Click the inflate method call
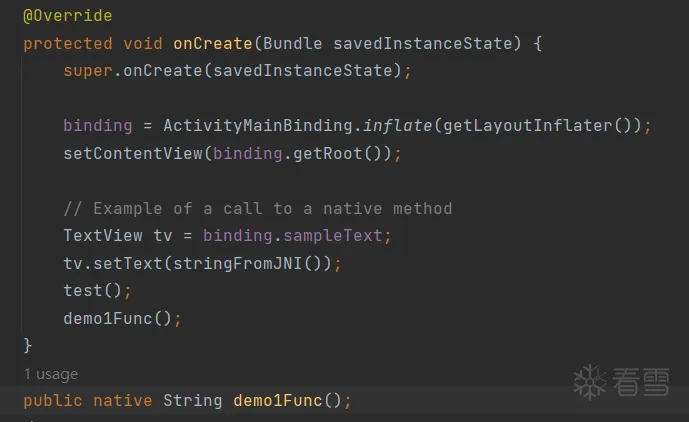The height and width of the screenshot is (422, 689). [397, 126]
